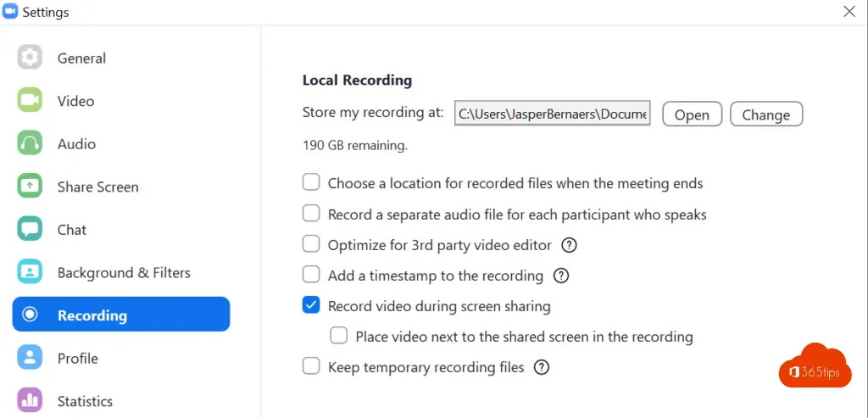The image size is (868, 418).
Task: Click the Change button for recording location
Action: pos(765,114)
